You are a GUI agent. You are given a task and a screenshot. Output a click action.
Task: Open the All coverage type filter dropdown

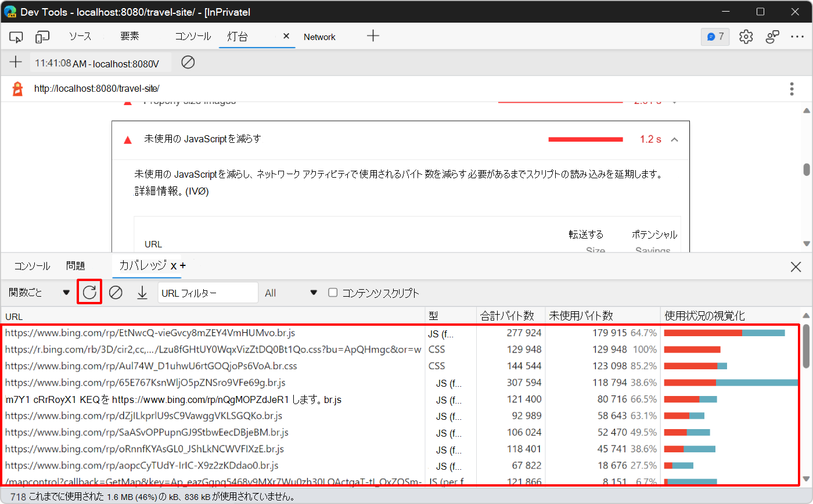(x=290, y=292)
